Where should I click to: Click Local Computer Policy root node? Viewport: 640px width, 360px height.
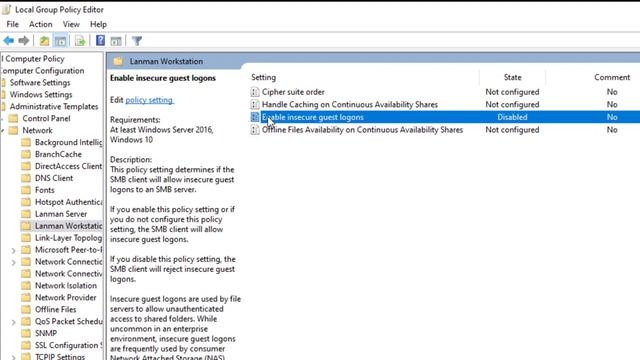(x=33, y=59)
